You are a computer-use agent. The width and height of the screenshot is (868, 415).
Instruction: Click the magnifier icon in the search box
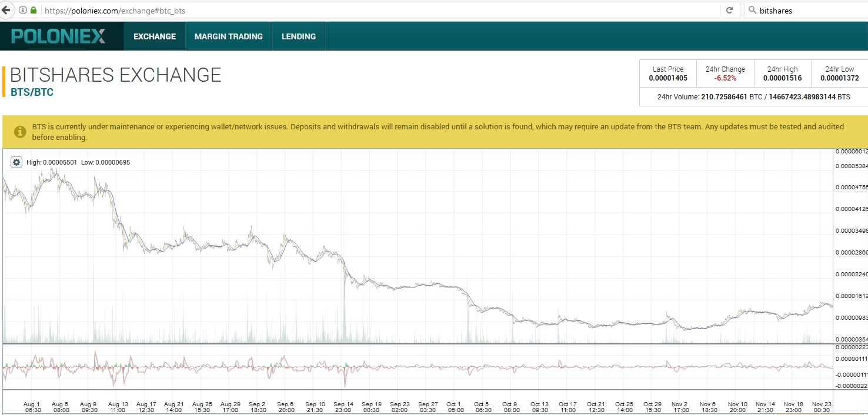point(752,10)
